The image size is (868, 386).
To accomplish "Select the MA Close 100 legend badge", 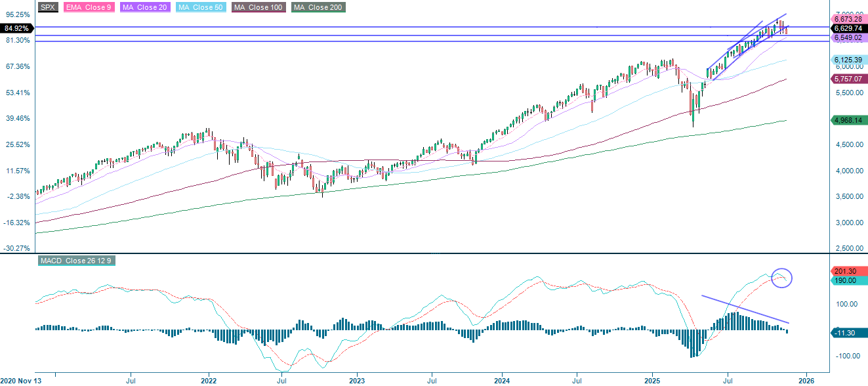I will (258, 8).
